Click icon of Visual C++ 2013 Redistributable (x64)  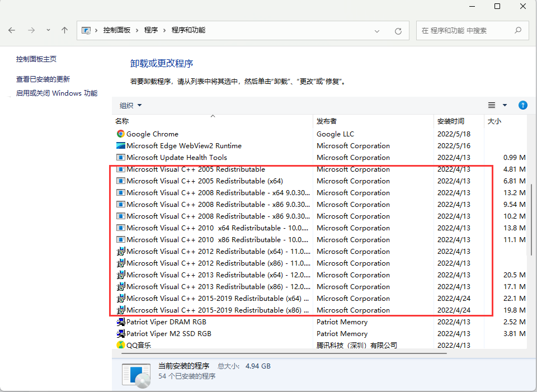121,275
